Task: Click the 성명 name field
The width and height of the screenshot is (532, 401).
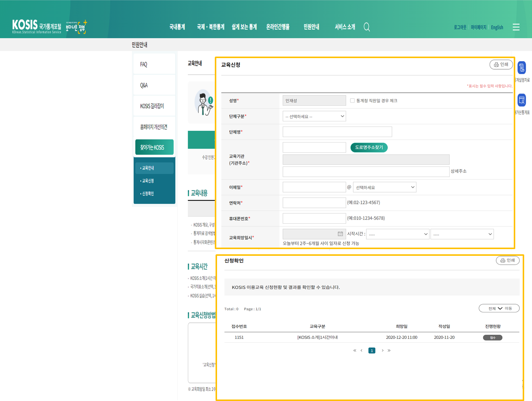Action: point(314,101)
